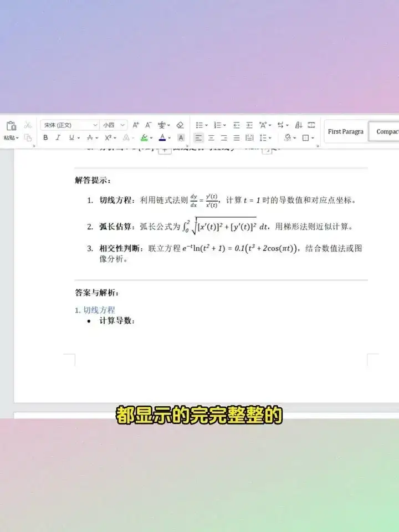Click increase indent icon
Viewport: 399px width, 532px height.
[249, 125]
